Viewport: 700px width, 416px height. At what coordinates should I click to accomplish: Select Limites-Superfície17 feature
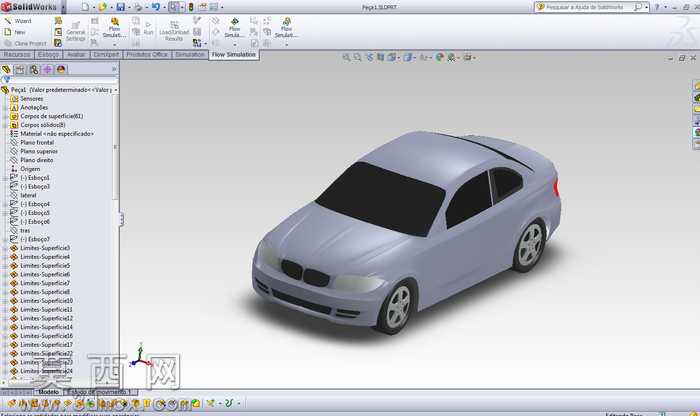coord(42,345)
